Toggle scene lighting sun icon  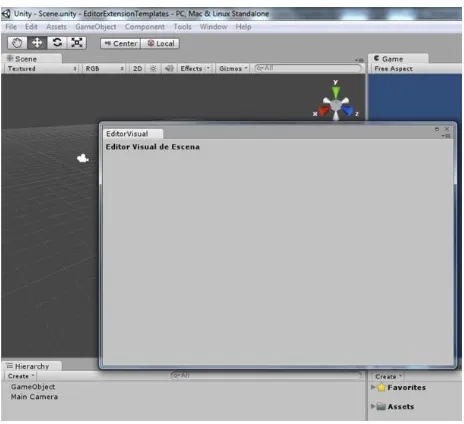tap(153, 69)
